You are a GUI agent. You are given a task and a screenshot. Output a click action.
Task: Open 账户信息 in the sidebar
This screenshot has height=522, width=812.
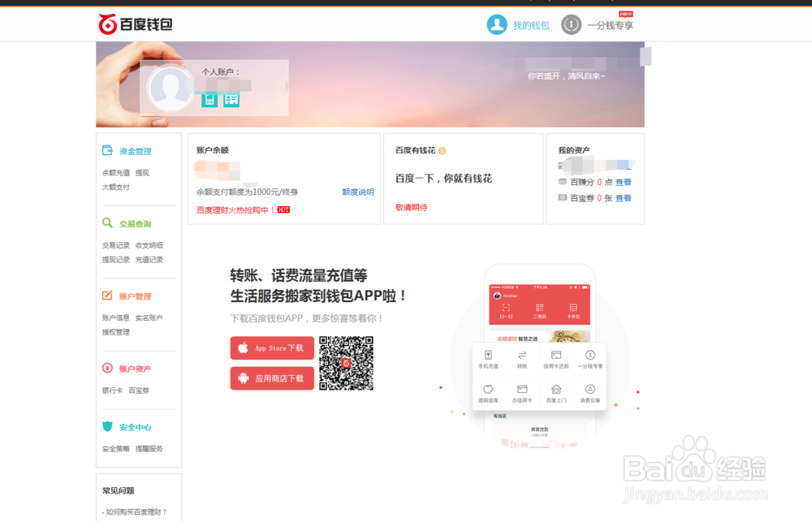pyautogui.click(x=116, y=318)
